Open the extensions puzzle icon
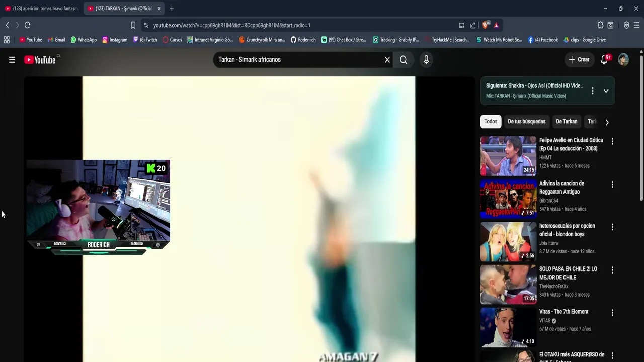The image size is (644, 362). click(600, 25)
